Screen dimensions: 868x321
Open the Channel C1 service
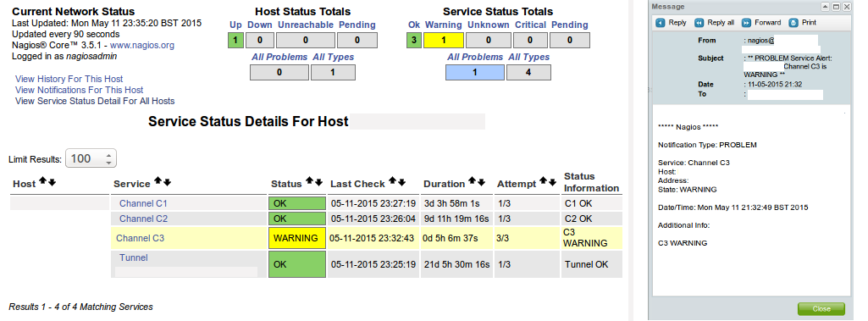coord(143,203)
